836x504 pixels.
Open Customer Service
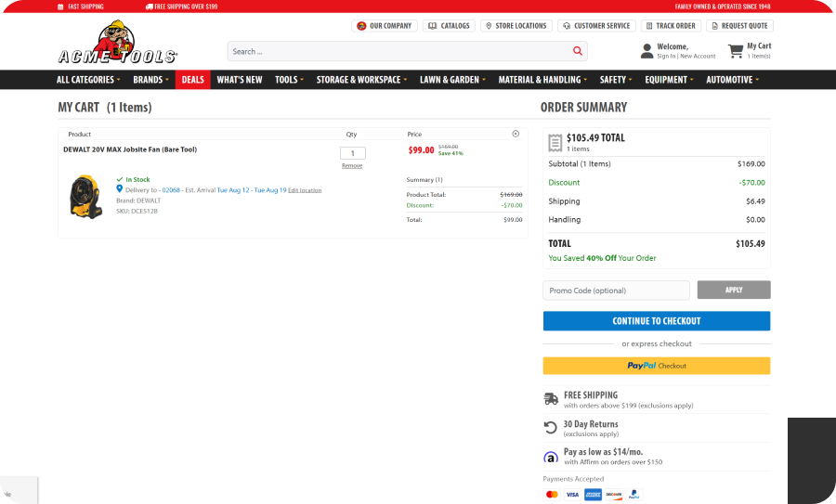click(596, 26)
